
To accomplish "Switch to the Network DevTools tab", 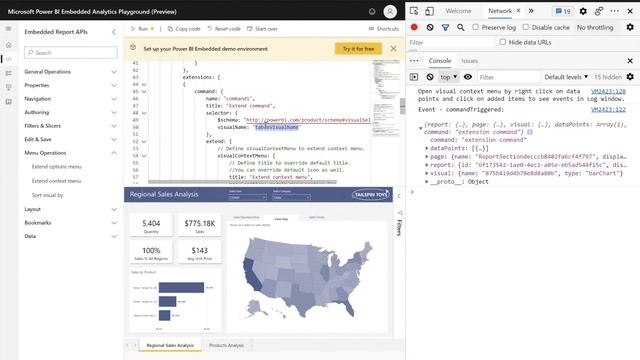I will point(500,11).
